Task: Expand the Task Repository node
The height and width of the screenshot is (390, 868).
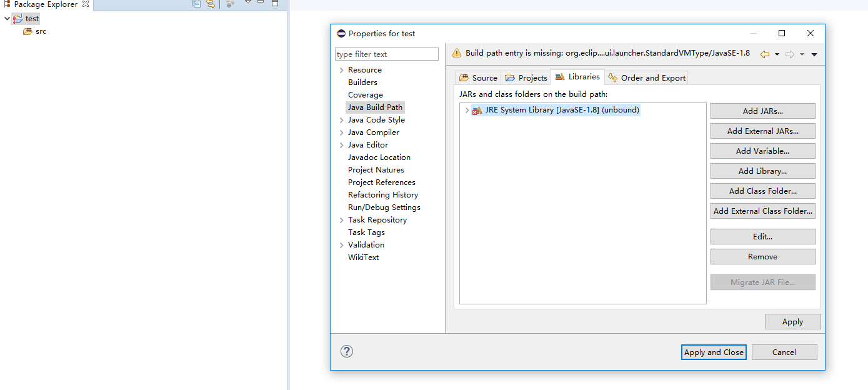Action: tap(341, 220)
